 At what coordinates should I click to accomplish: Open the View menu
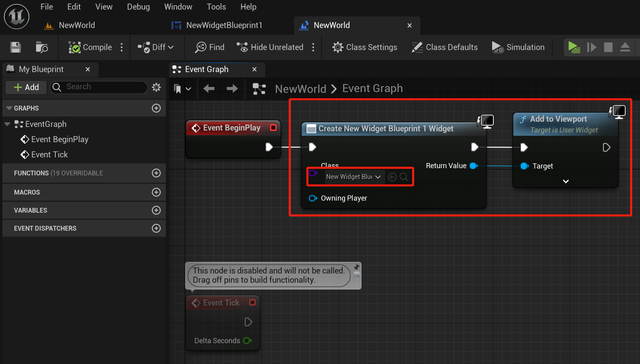tap(104, 7)
